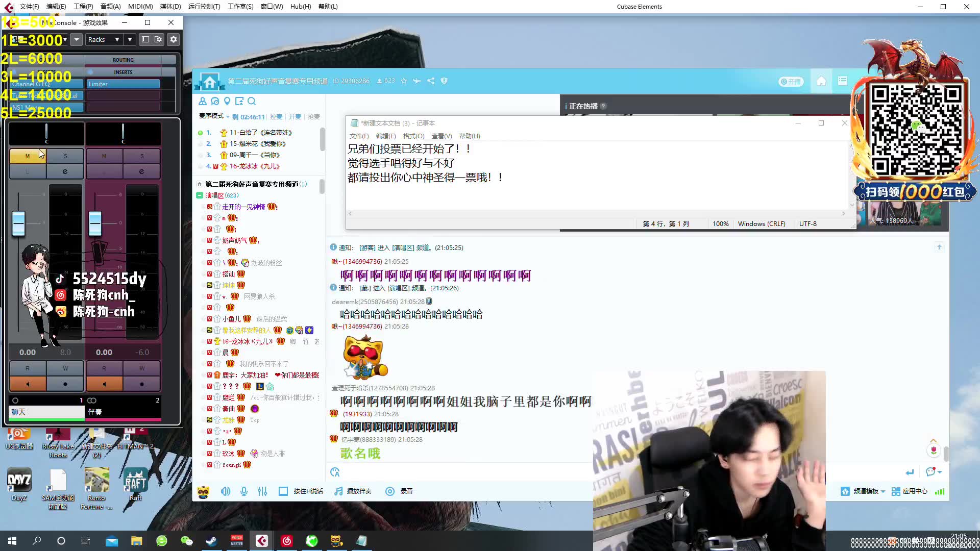Open MixConsole window layout setup icon
Screen dimensions: 980x551
158,39
